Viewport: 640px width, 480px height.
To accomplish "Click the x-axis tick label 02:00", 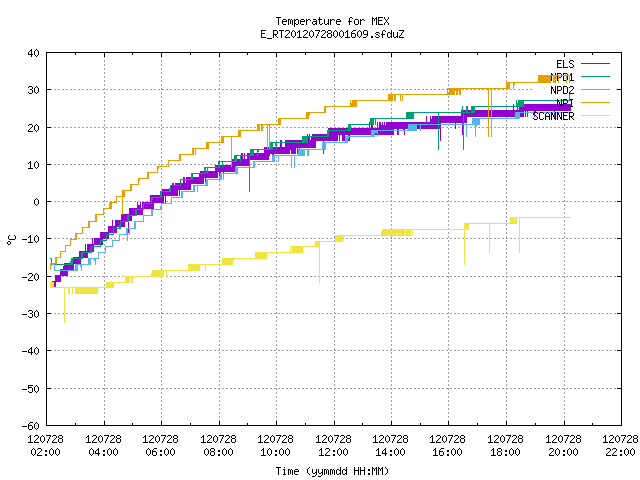I will click(46, 452).
